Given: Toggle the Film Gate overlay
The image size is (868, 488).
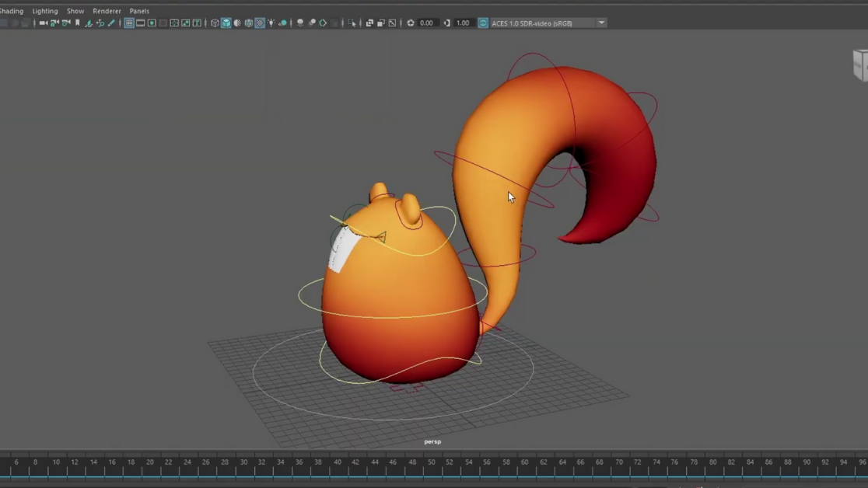Looking at the screenshot, I should click(141, 23).
